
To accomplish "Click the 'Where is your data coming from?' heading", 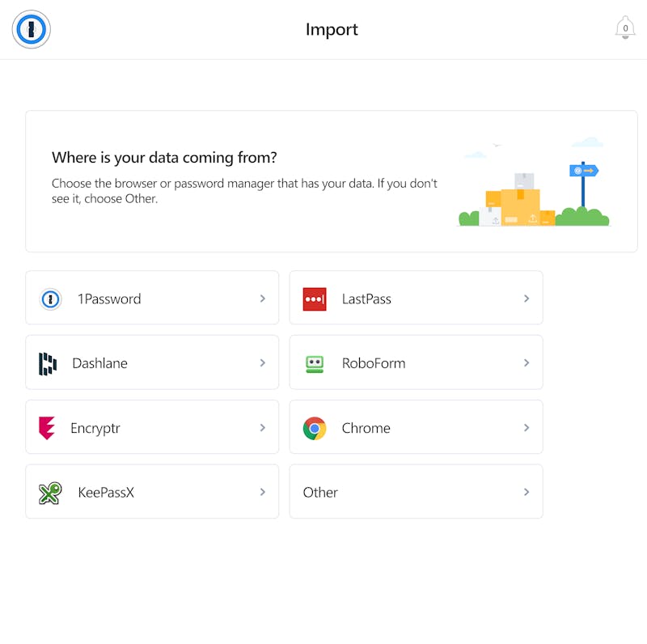I will click(164, 158).
